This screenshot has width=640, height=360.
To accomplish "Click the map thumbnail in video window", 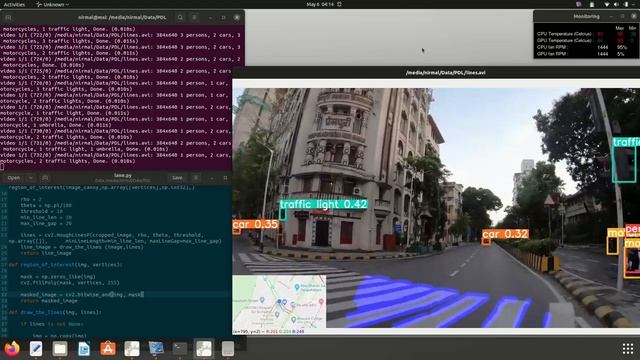I will pos(279,301).
